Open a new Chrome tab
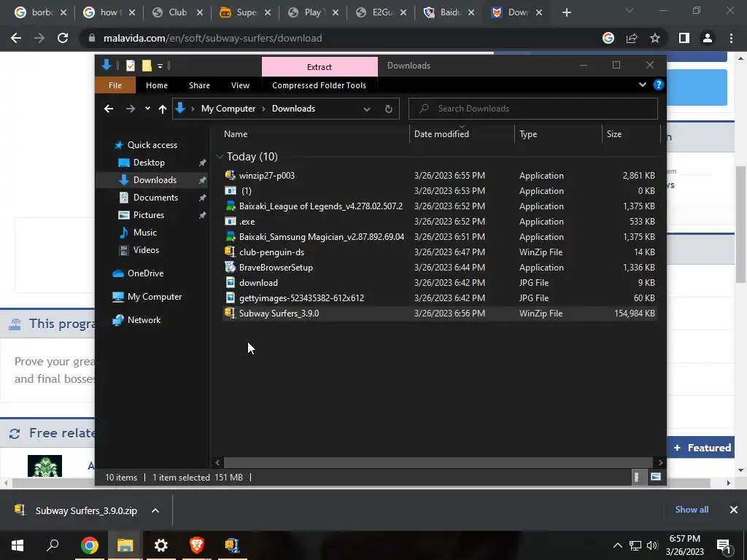Screen dimensions: 747x560 [x=566, y=13]
